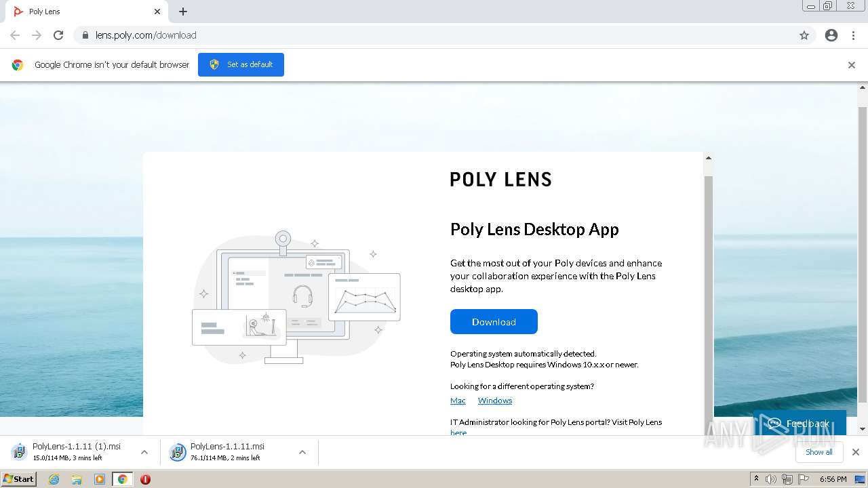Close the downloads shelf
This screenshot has height=488, width=868.
pyautogui.click(x=856, y=452)
